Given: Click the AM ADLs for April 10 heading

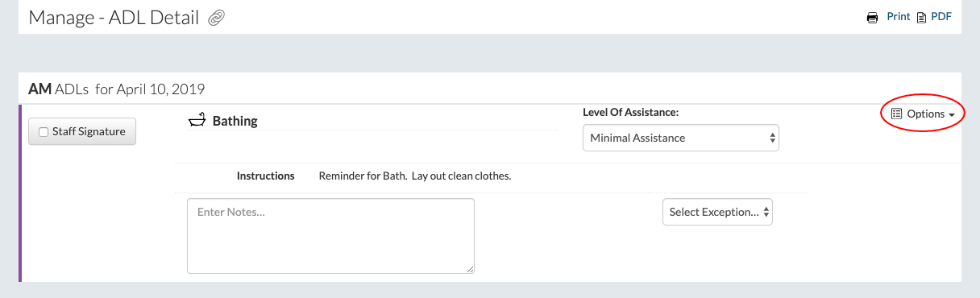Looking at the screenshot, I should point(116,89).
